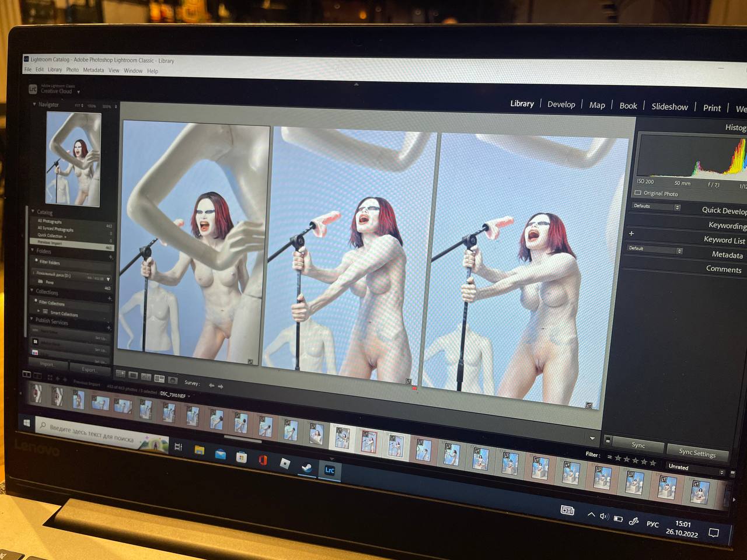This screenshot has height=560, width=747.
Task: Click the Export button
Action: [x=89, y=370]
